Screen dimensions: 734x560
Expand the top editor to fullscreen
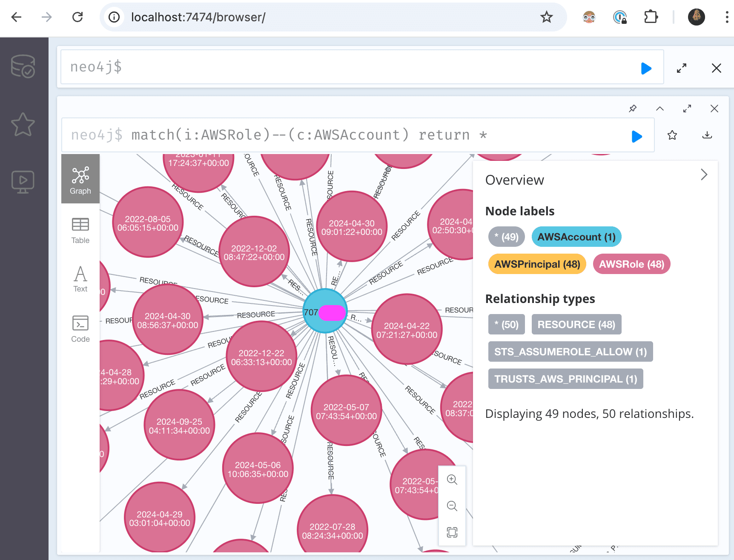click(x=682, y=68)
